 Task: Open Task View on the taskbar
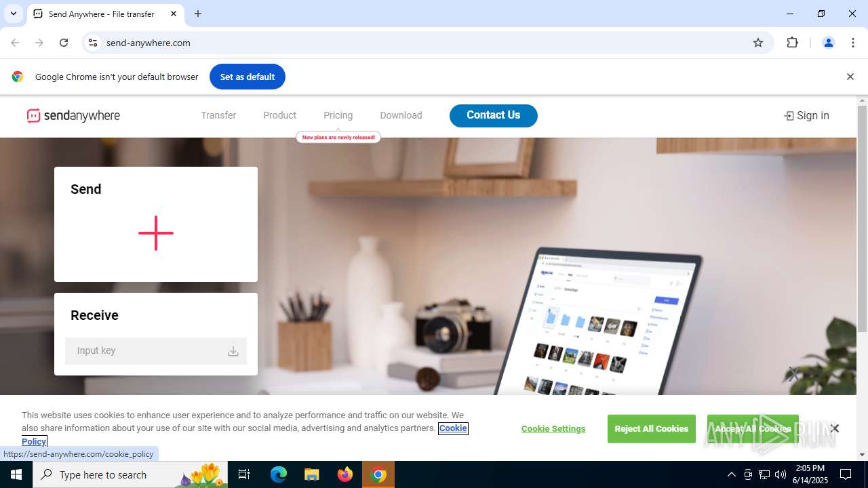point(244,474)
